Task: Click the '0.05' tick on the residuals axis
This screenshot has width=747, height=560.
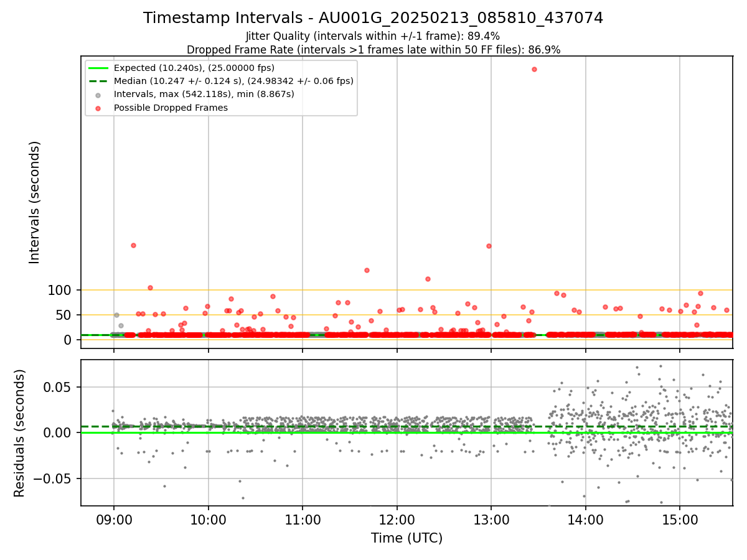Action: 57,387
